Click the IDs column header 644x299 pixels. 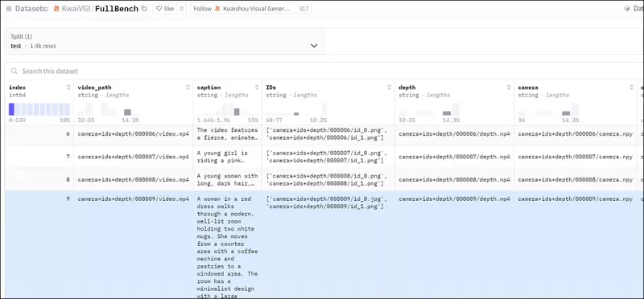coord(270,88)
